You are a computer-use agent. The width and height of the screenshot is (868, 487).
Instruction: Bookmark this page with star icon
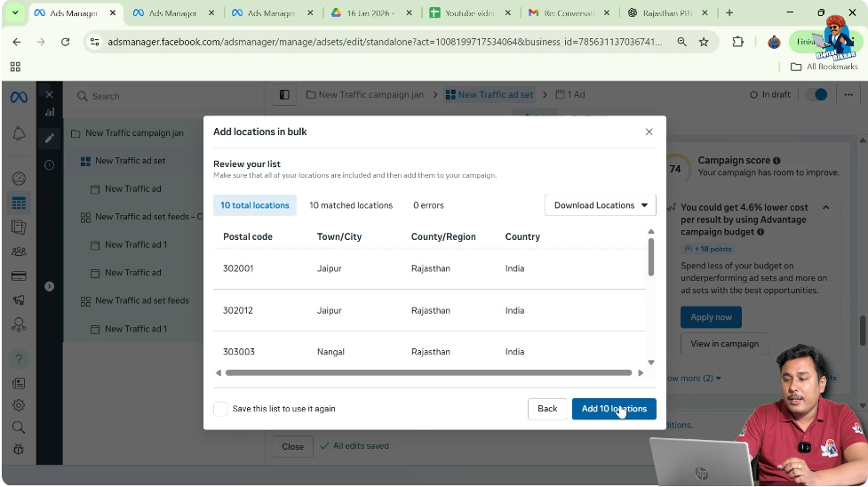(704, 42)
